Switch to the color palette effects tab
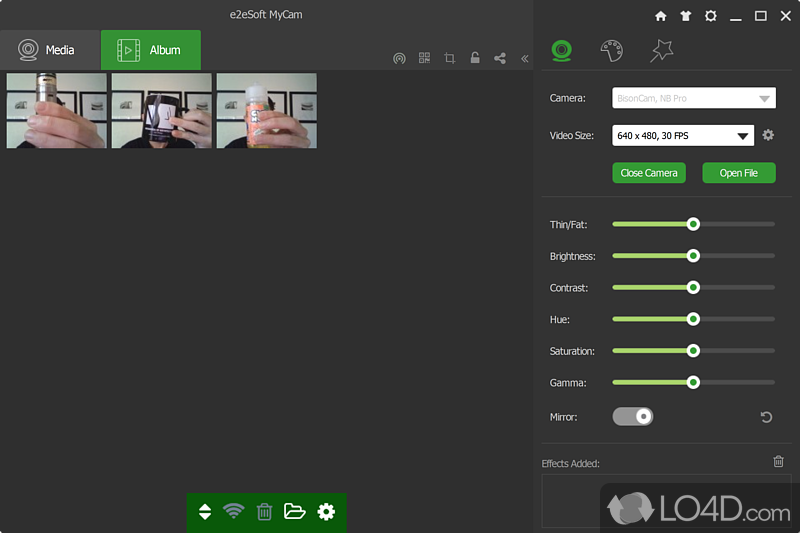The height and width of the screenshot is (533, 800). (x=611, y=51)
